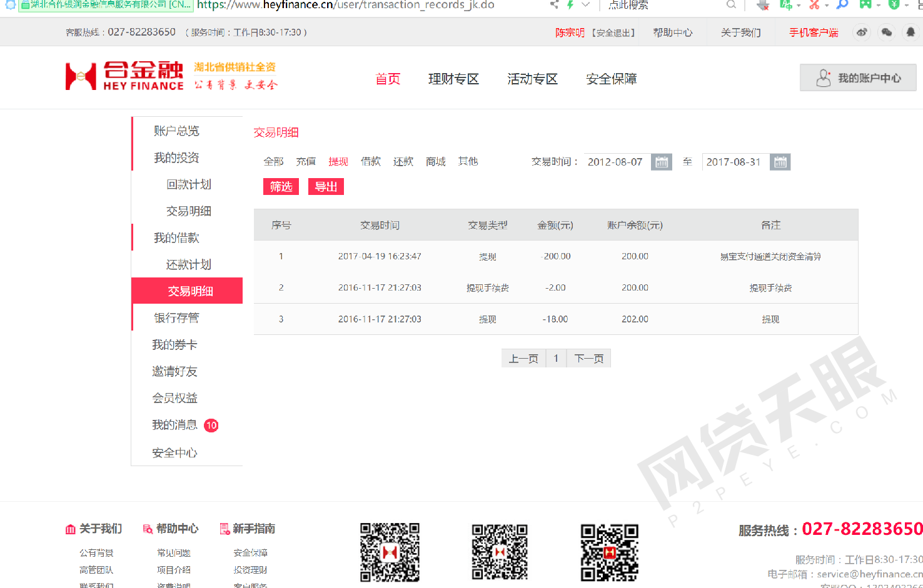Click the start date field 2012-08-07
This screenshot has height=588, width=923.
tap(616, 162)
